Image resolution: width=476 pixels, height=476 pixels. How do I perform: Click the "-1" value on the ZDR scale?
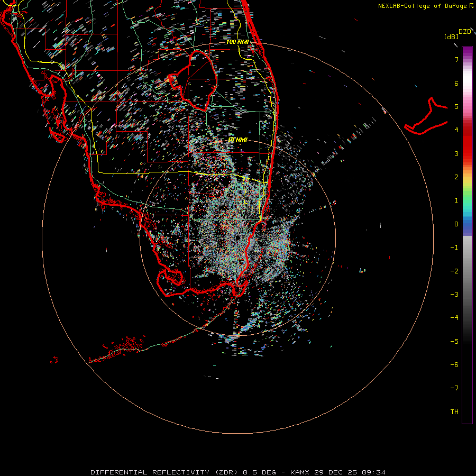point(454,248)
